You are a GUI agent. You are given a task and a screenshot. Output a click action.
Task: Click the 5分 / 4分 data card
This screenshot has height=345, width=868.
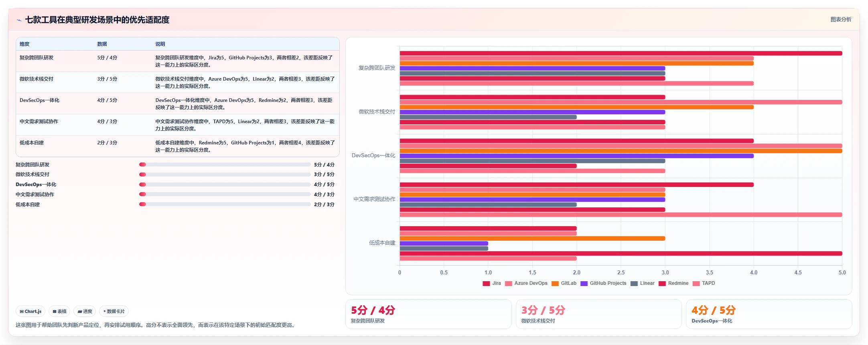(x=428, y=314)
